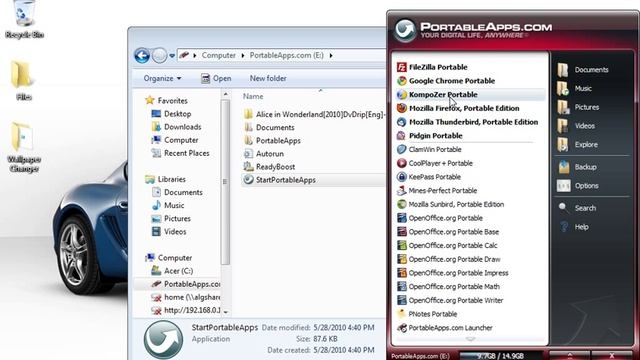
Task: Launch Mozilla Firefox, Portable Edition
Action: [x=458, y=108]
